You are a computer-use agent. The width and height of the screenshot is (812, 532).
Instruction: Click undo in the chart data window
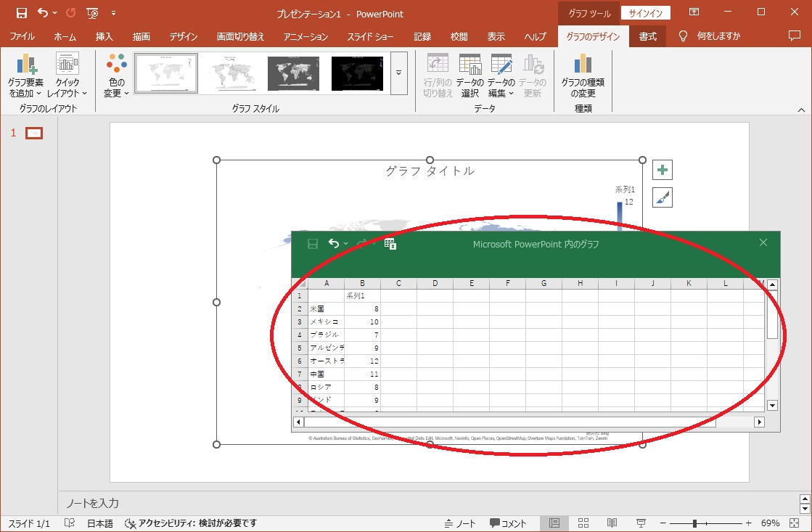click(334, 244)
